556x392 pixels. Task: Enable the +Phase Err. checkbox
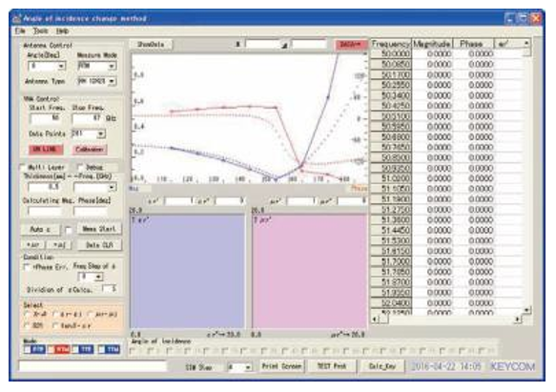tap(27, 267)
